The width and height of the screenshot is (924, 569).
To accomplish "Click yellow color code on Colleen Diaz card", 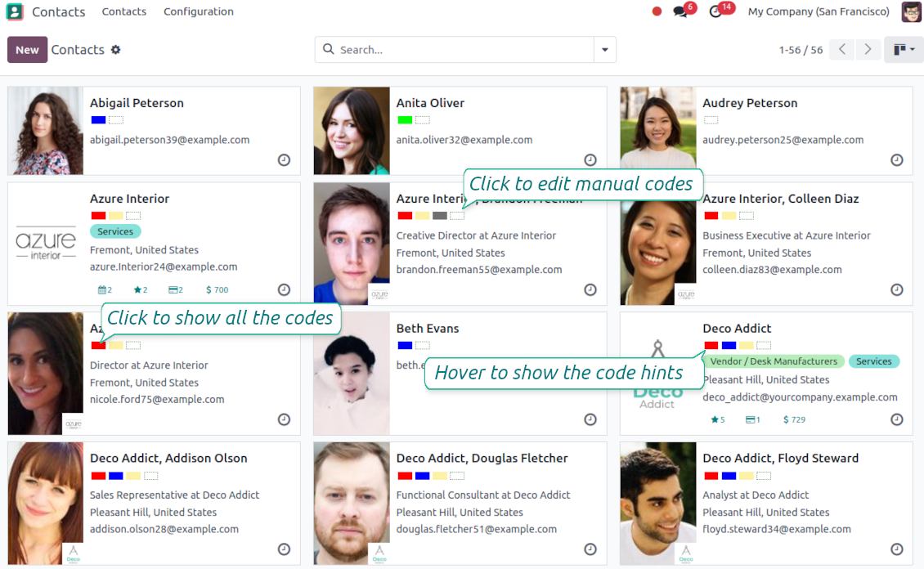I will coord(729,216).
